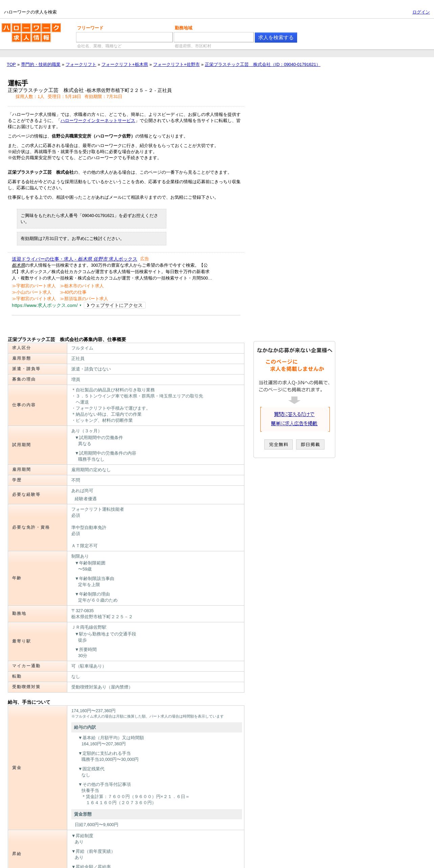Image resolution: width=434 pixels, height=868 pixels.
Task: Click 雇用期間の定めなし cell
Action: (x=155, y=470)
